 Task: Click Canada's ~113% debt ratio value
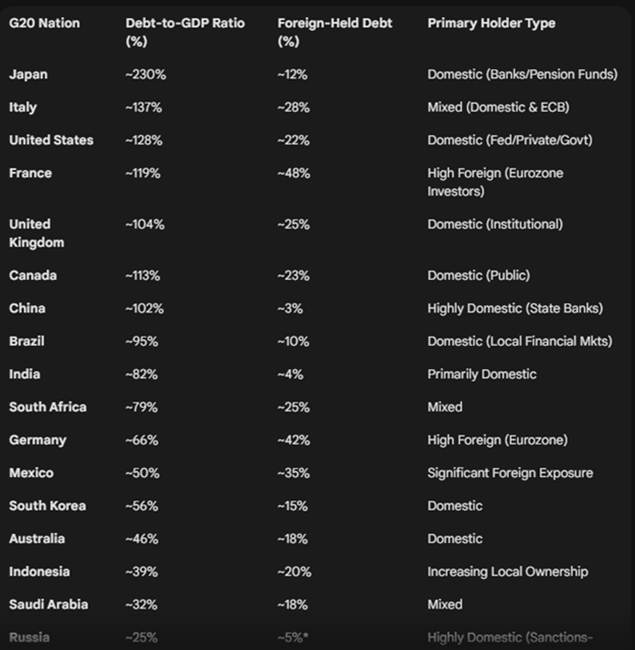(145, 275)
